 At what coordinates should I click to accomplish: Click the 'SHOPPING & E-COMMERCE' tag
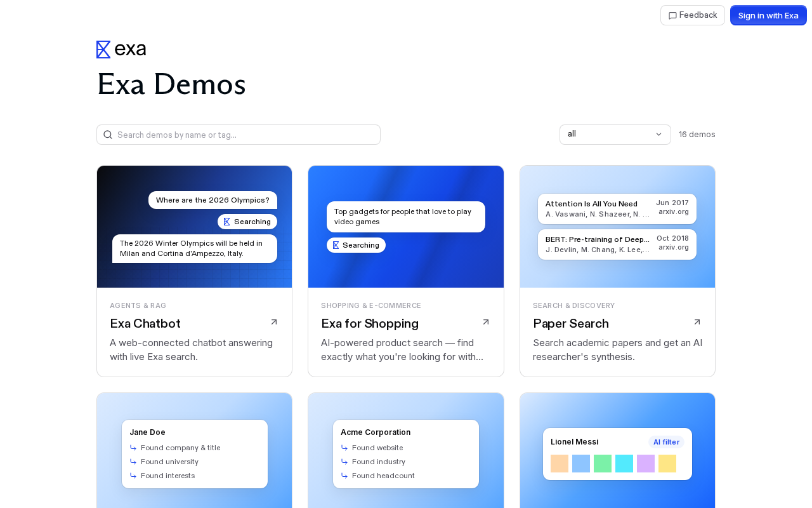(371, 306)
